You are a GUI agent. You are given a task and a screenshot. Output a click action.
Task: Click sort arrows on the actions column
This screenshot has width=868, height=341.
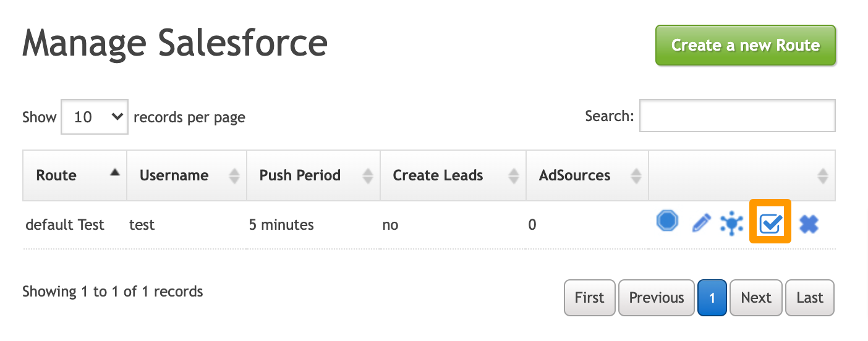click(x=822, y=176)
